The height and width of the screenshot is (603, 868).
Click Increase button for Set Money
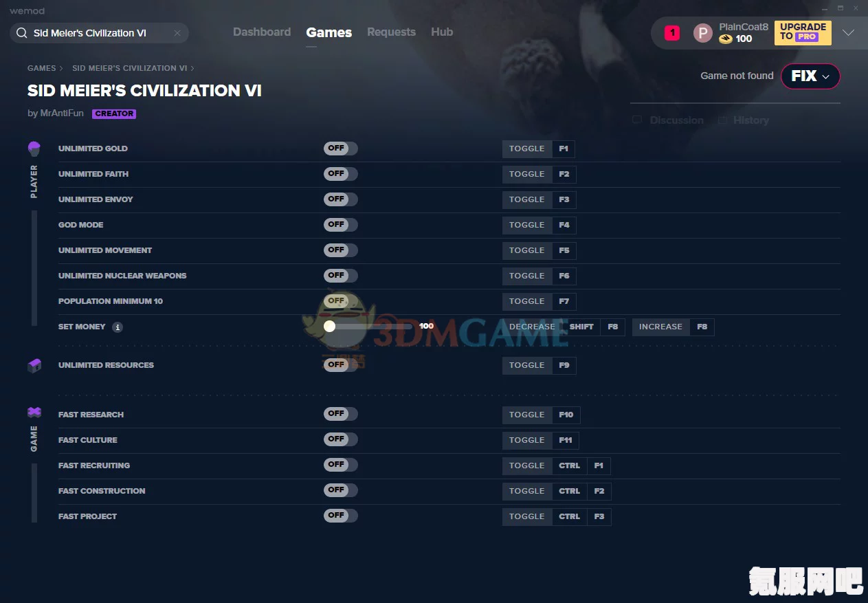point(660,327)
